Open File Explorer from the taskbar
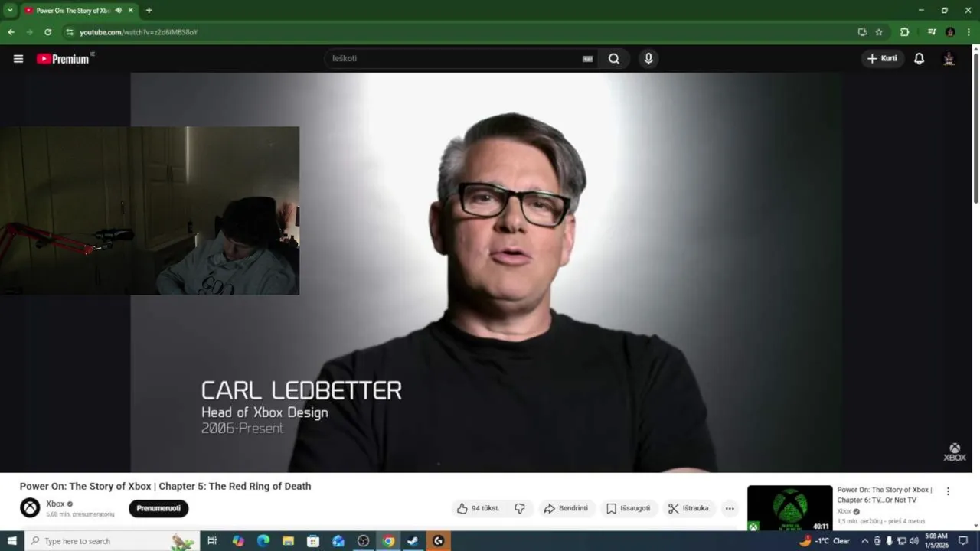 pyautogui.click(x=288, y=541)
